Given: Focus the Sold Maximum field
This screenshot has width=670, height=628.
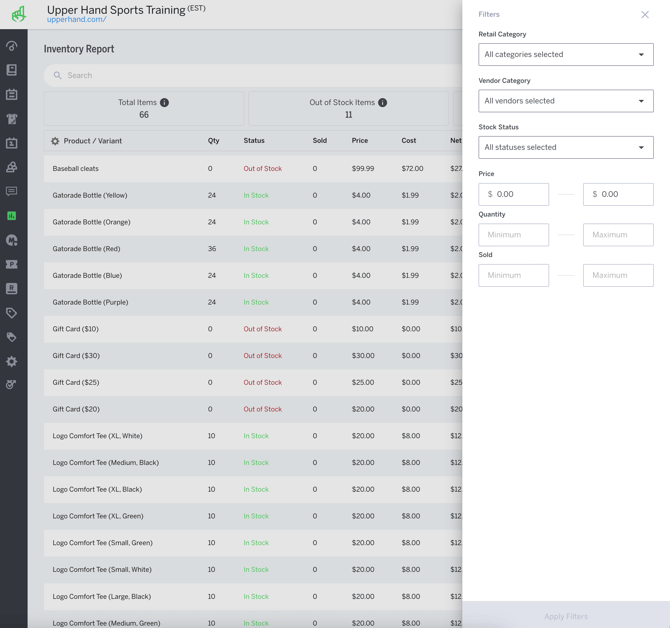Looking at the screenshot, I should [x=618, y=275].
